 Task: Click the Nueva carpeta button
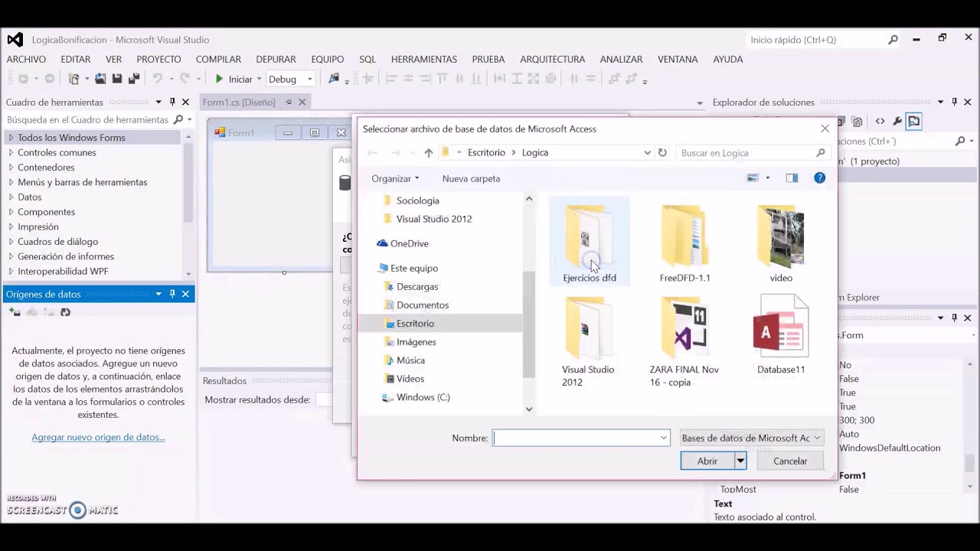click(471, 178)
